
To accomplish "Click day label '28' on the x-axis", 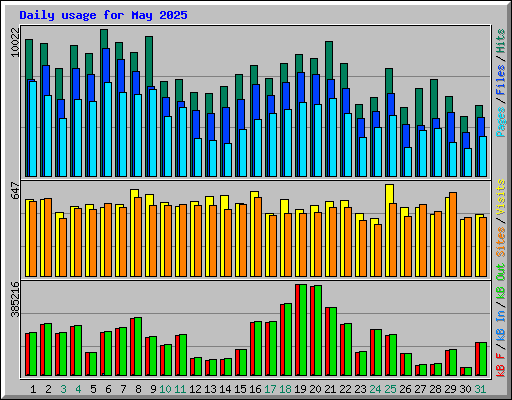I will click(x=435, y=389).
